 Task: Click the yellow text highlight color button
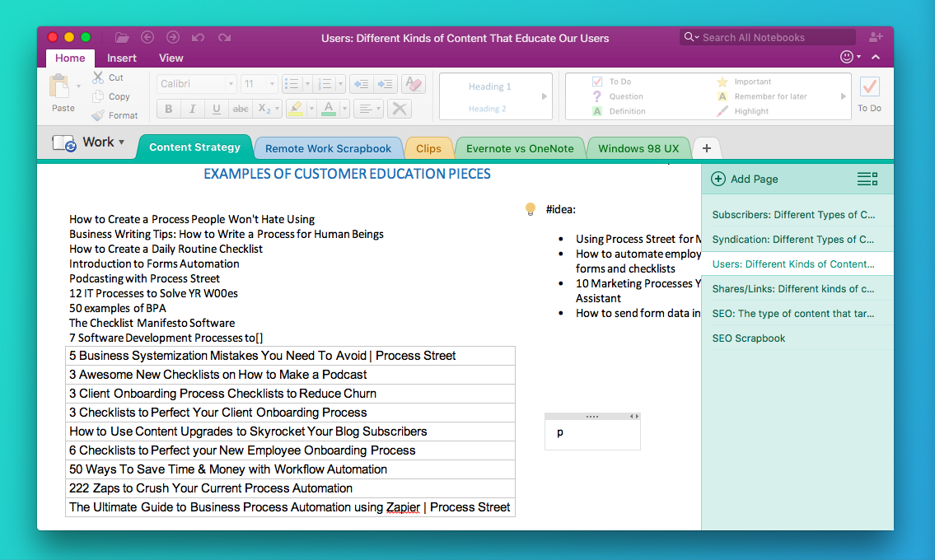pyautogui.click(x=296, y=109)
